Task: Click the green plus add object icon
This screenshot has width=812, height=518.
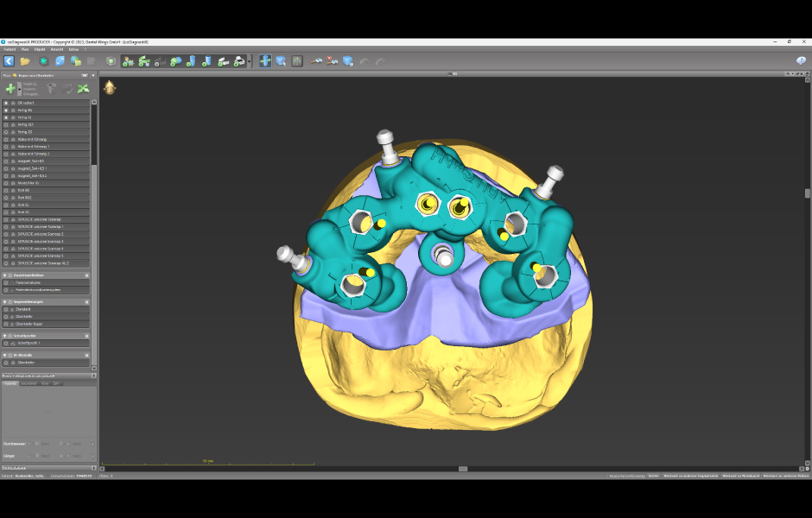Action: pos(10,88)
